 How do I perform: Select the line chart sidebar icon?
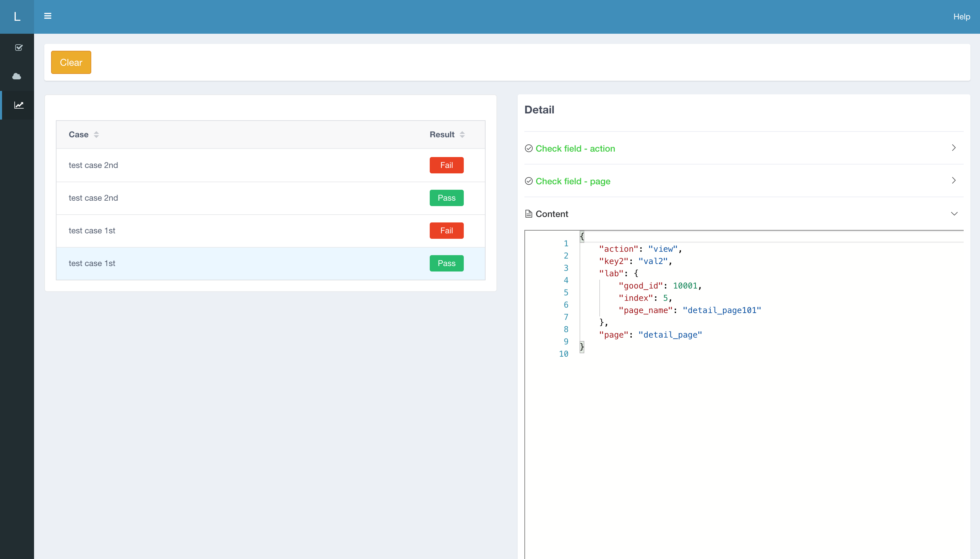[x=18, y=105]
